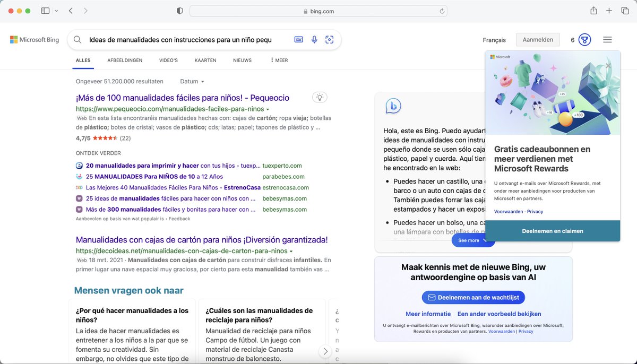
Task: Click Feedback link under recommendations
Action: 179,219
